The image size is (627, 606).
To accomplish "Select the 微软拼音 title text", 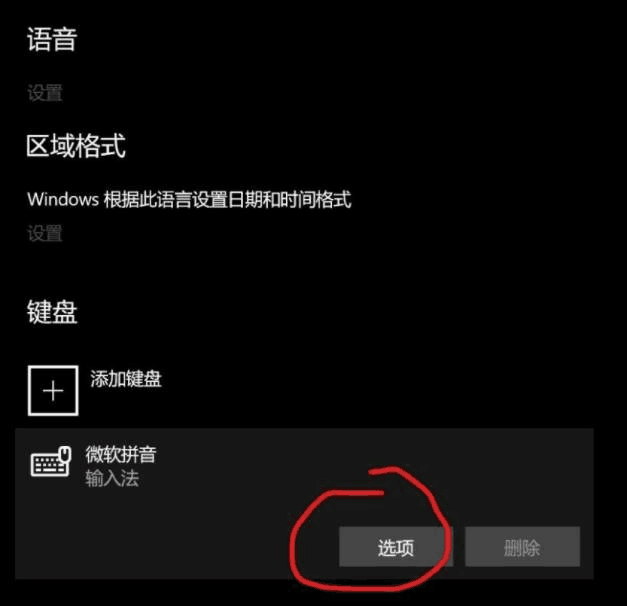I will click(121, 454).
